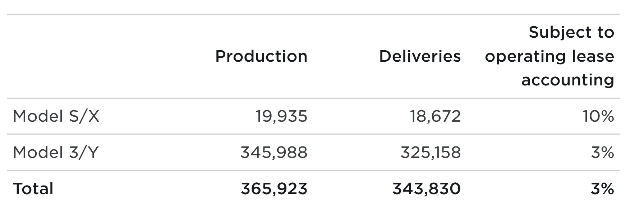This screenshot has height=220, width=644.
Task: Click the 10% lease accounting cell
Action: [598, 116]
